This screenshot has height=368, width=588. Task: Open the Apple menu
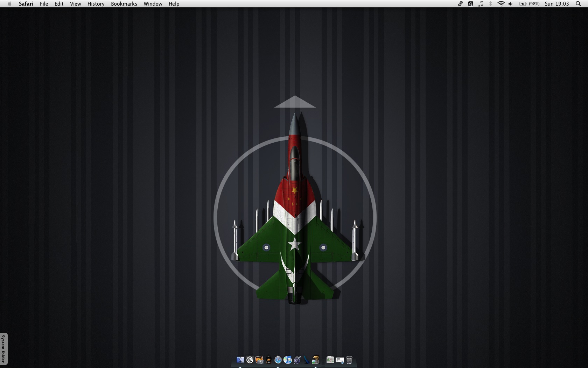pos(9,4)
